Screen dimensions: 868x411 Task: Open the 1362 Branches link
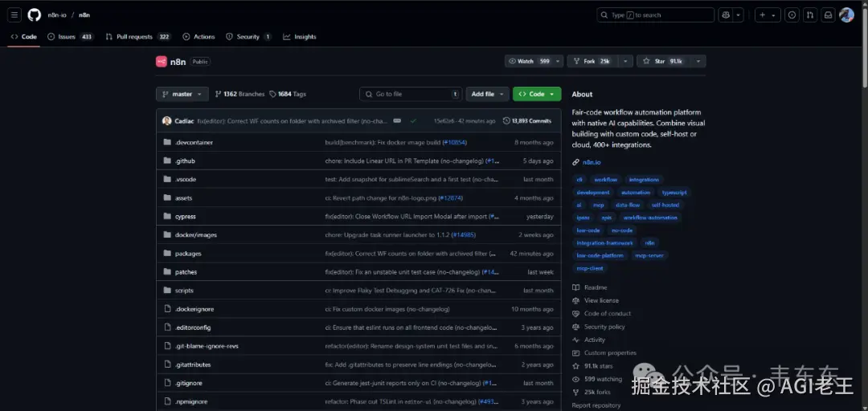pyautogui.click(x=240, y=94)
